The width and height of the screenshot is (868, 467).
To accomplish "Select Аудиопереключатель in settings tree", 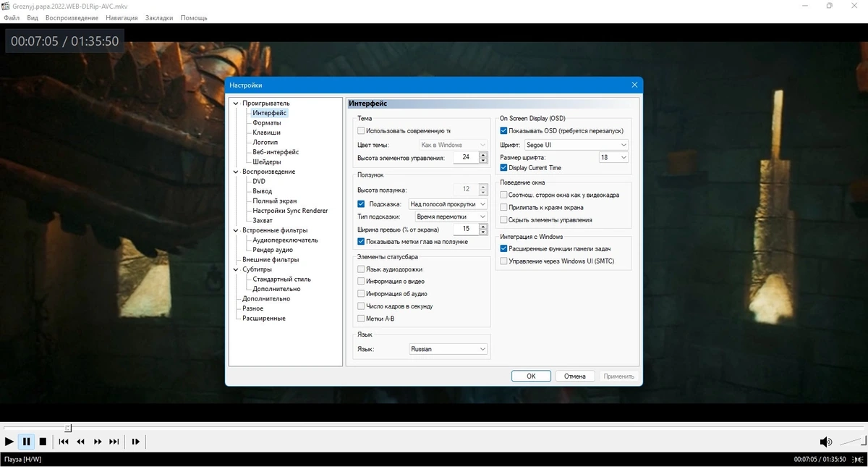I will click(x=285, y=240).
